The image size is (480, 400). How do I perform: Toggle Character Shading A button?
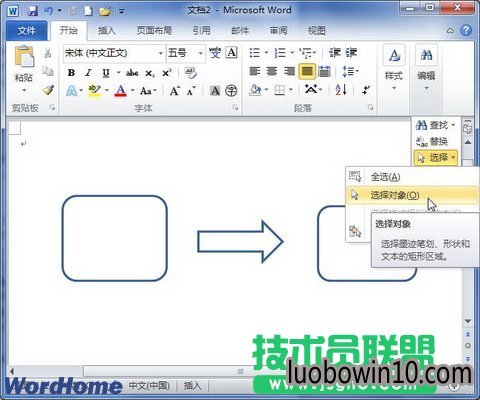215,90
